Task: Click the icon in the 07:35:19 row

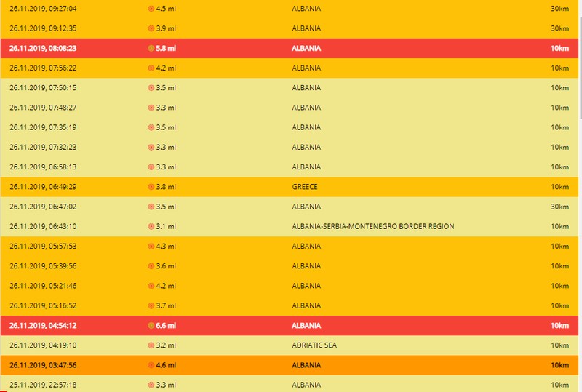Action: [151, 128]
